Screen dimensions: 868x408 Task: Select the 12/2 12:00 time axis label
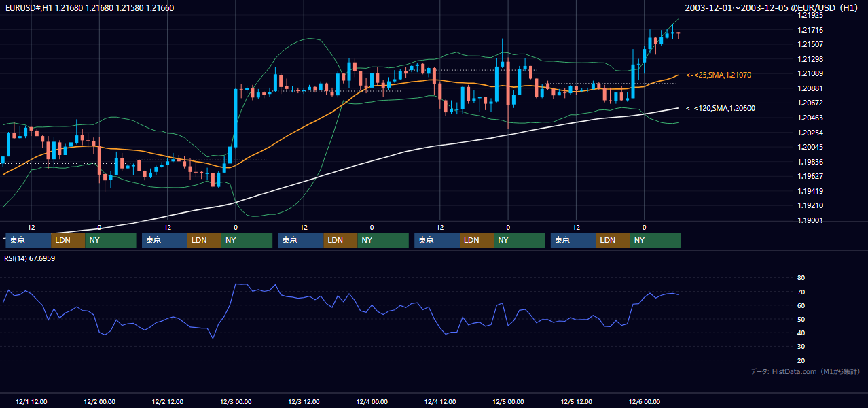[168, 402]
